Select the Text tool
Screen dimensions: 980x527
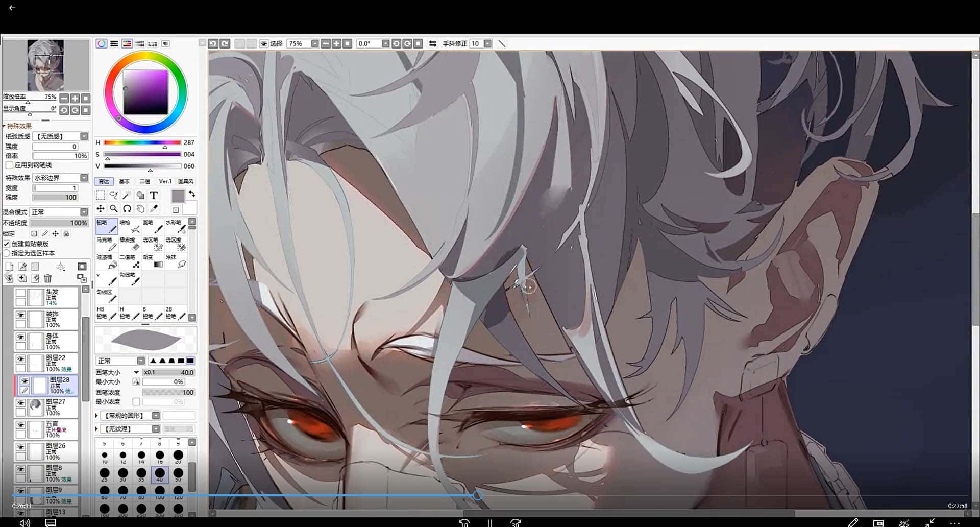[x=153, y=196]
